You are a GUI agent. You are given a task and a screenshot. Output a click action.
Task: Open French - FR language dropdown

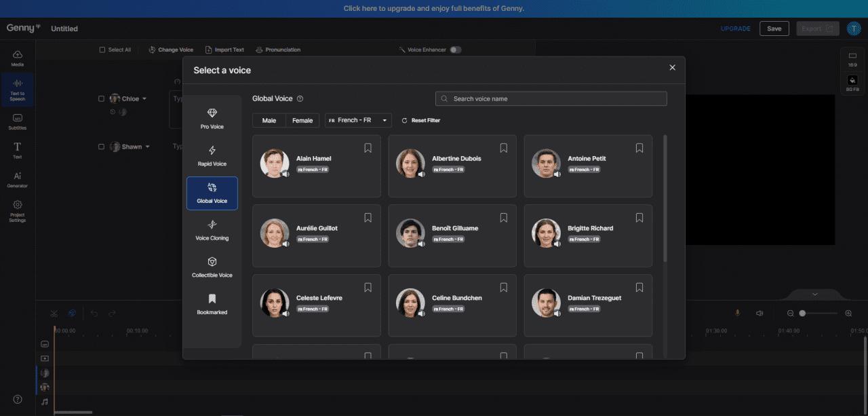pyautogui.click(x=358, y=120)
